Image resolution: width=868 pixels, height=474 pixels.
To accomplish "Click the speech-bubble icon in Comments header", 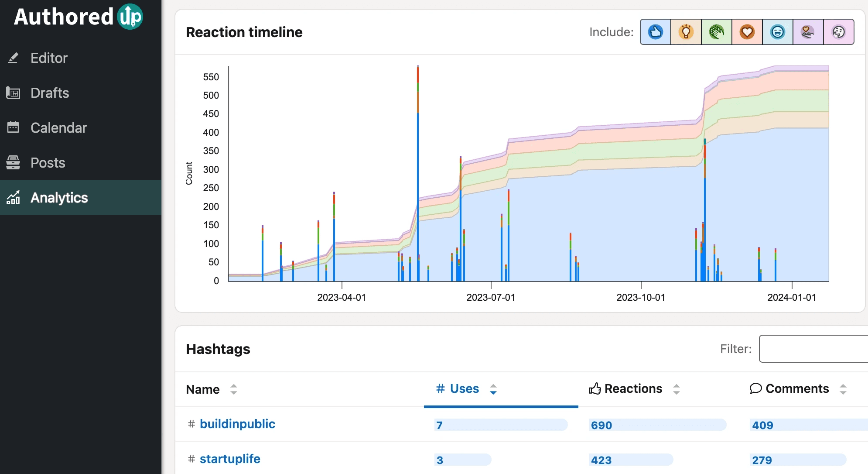I will point(756,388).
